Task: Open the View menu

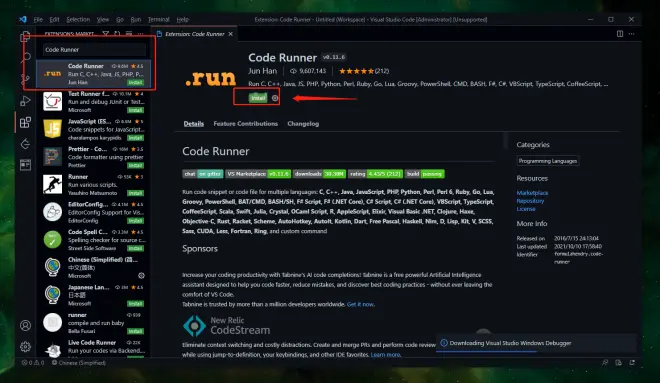Action: point(103,19)
